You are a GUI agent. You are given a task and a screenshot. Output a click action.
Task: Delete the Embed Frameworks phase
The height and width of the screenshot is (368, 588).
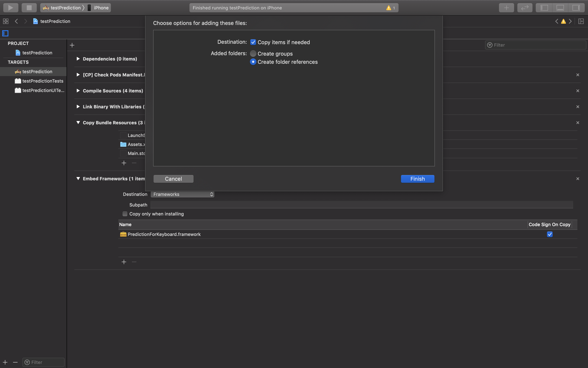[x=578, y=179]
